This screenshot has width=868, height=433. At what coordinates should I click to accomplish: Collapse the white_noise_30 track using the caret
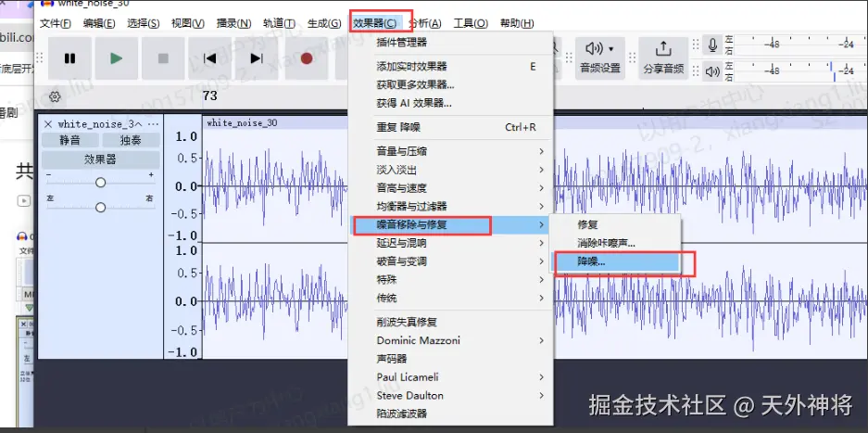click(138, 123)
